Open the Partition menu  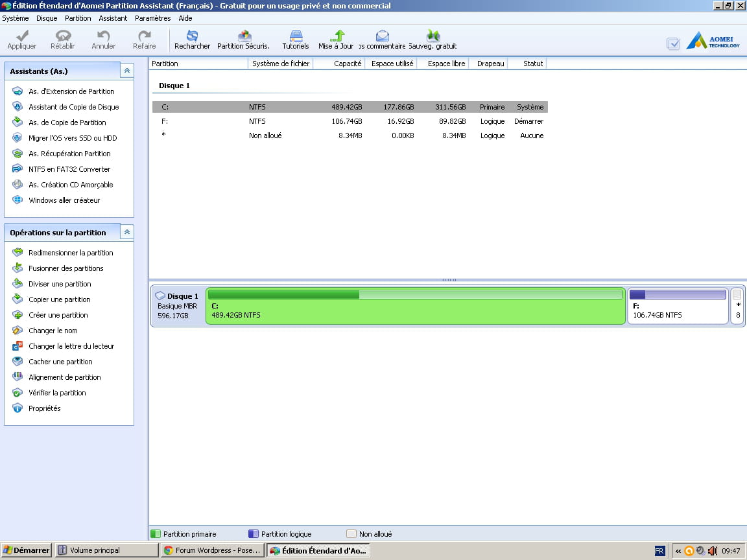click(x=78, y=18)
